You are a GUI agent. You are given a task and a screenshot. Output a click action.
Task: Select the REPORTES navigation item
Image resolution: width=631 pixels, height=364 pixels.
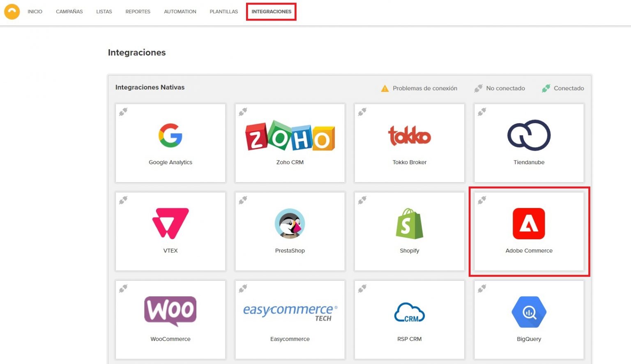click(x=138, y=11)
